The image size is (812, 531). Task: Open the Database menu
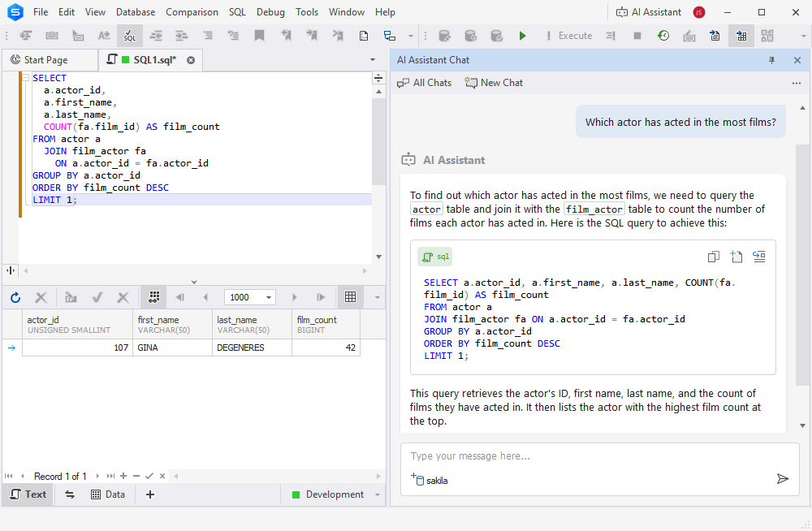(135, 11)
